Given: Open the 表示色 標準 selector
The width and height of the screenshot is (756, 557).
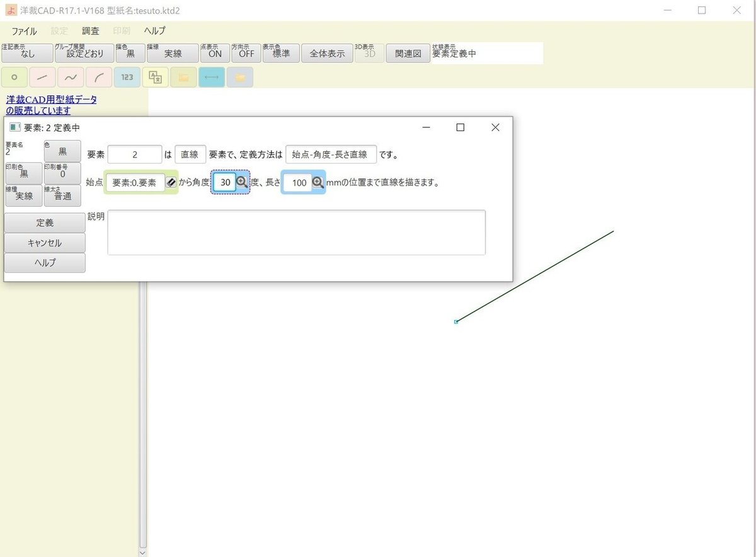Looking at the screenshot, I should click(x=281, y=54).
